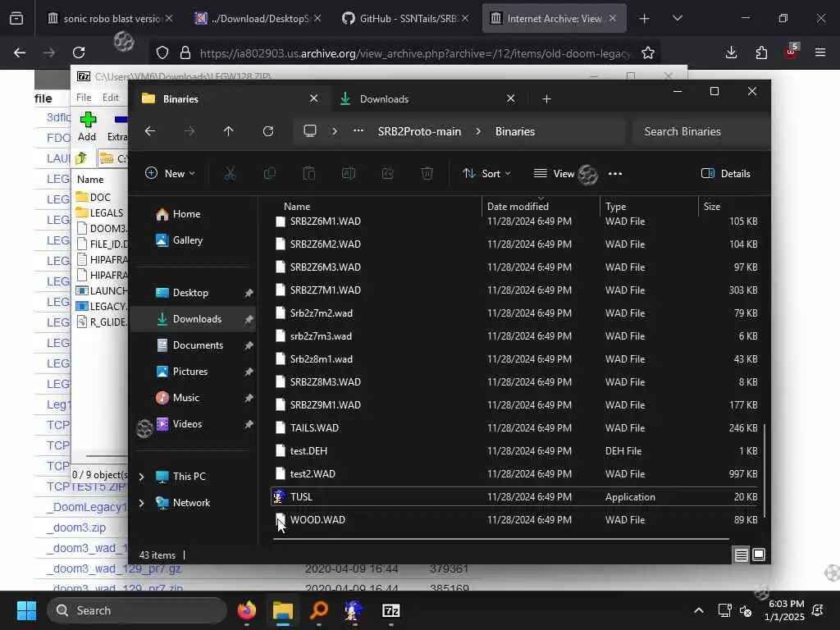Viewport: 840px width, 630px height.
Task: Switch to large thumbnails view layout
Action: [x=759, y=555]
